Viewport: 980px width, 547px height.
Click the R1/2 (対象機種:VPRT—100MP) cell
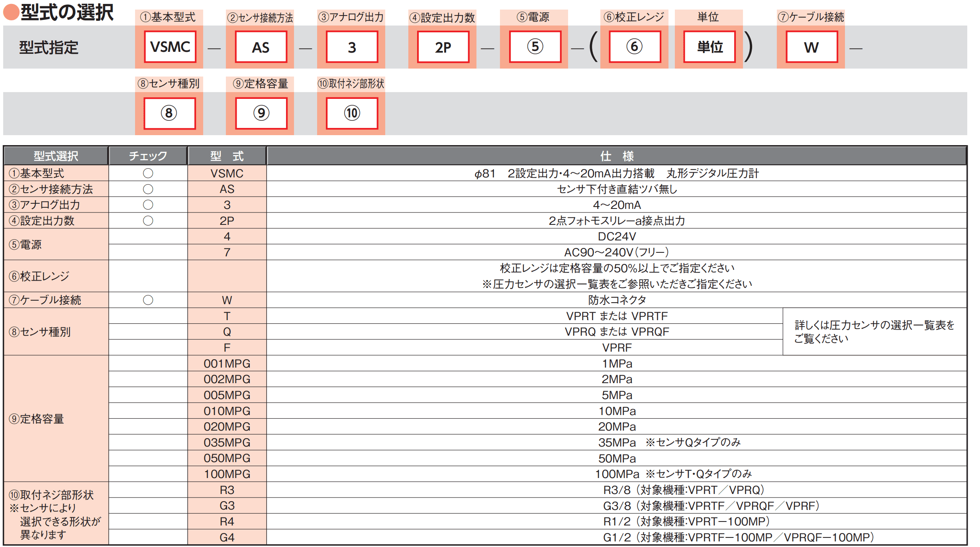pos(617,521)
